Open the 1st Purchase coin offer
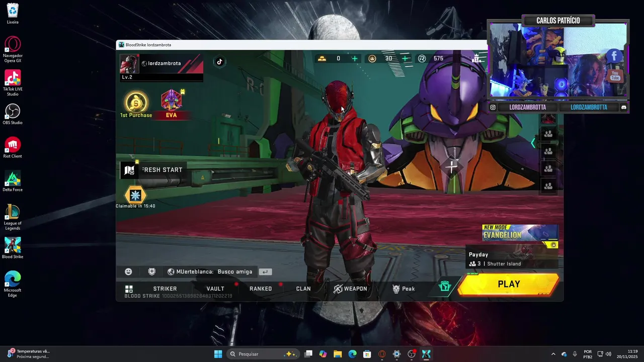644x362 pixels. point(136,105)
